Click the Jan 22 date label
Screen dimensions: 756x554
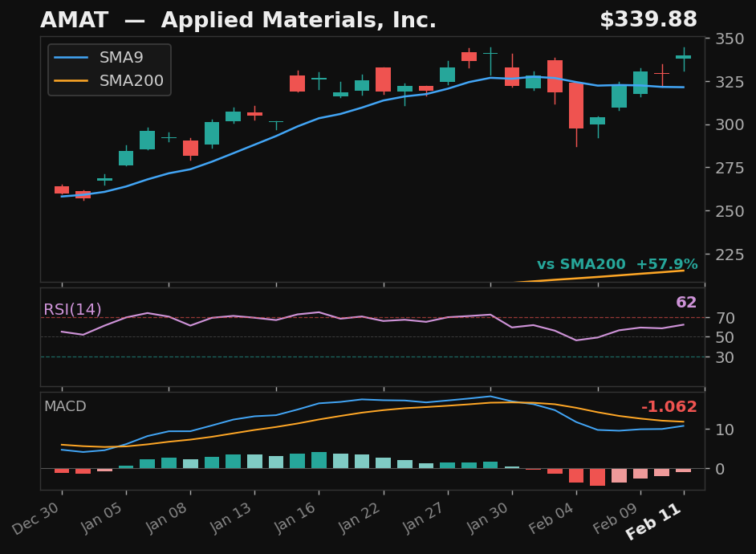(360, 519)
